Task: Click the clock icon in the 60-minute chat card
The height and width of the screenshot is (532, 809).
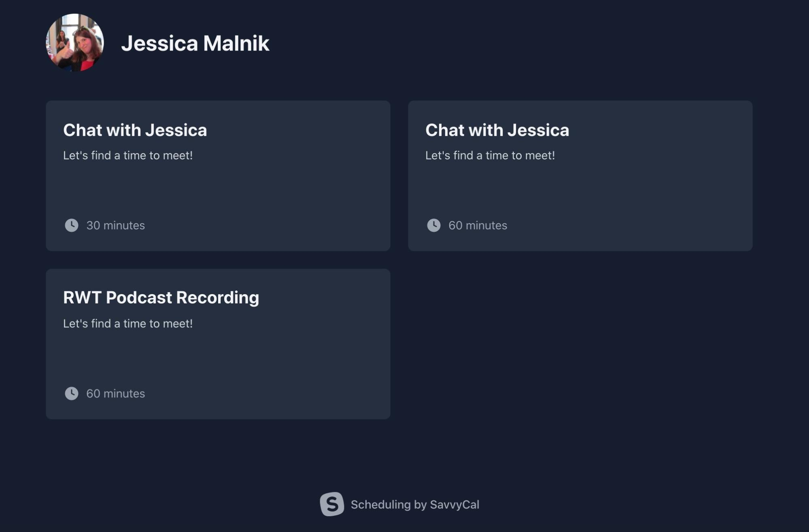Action: [434, 225]
